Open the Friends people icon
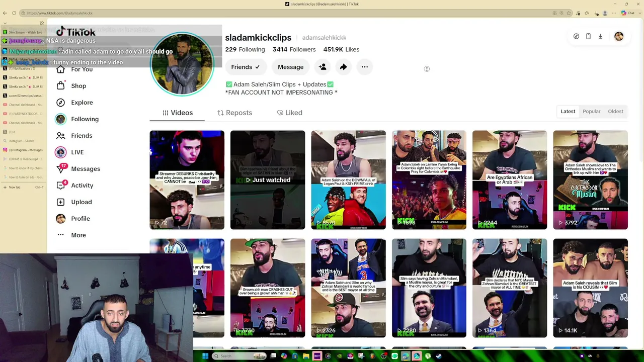The height and width of the screenshot is (362, 644). (60, 136)
